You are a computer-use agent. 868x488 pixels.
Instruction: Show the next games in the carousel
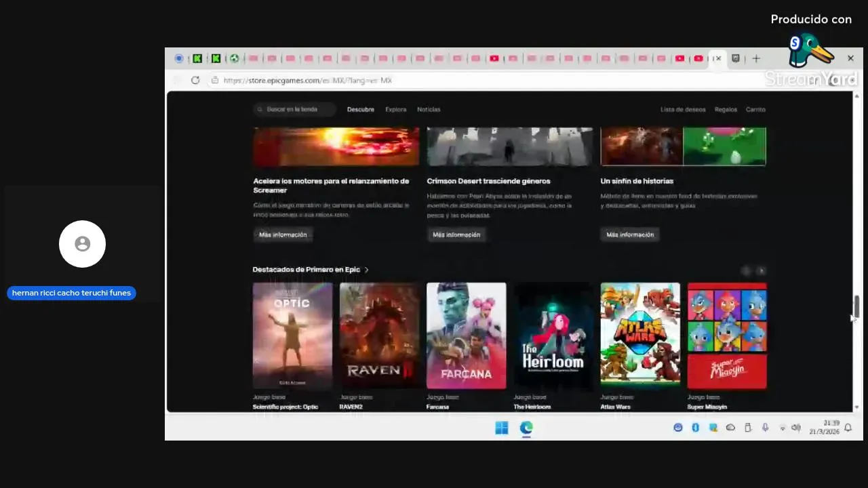pyautogui.click(x=761, y=270)
